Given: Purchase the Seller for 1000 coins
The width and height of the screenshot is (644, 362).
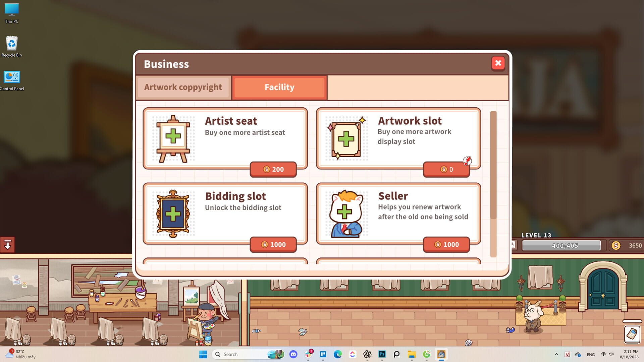Looking at the screenshot, I should tap(446, 244).
